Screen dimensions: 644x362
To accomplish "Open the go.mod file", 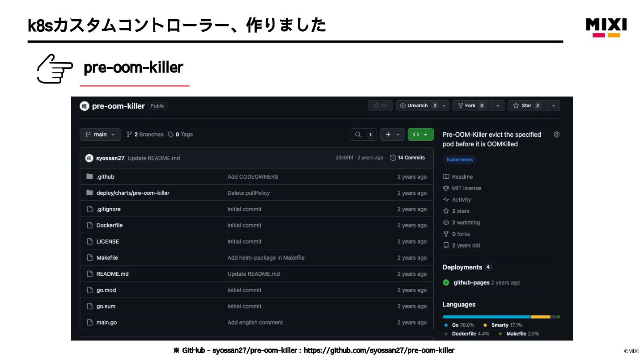I will pos(106,290).
